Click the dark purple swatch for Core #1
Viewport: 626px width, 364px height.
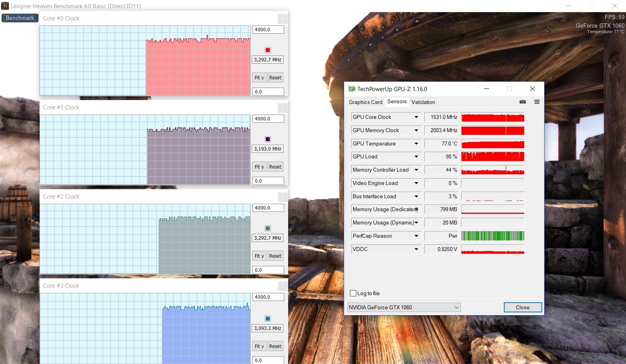(268, 139)
